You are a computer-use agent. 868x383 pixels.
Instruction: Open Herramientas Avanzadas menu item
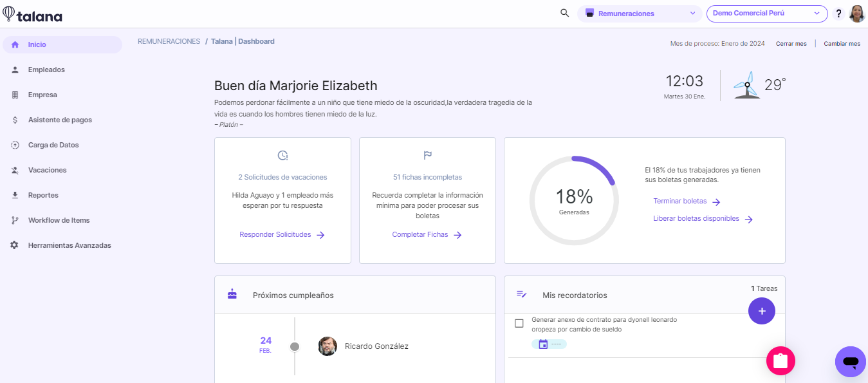click(62, 245)
